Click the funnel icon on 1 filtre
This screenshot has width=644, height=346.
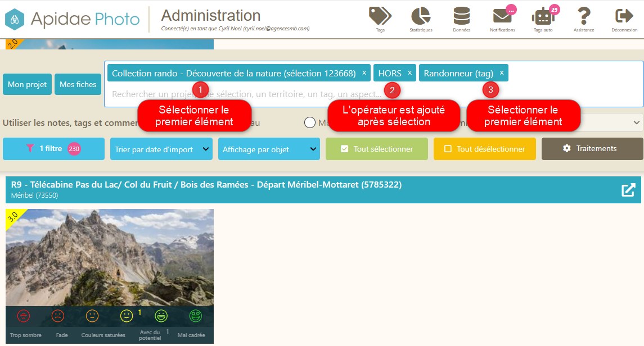(x=30, y=148)
